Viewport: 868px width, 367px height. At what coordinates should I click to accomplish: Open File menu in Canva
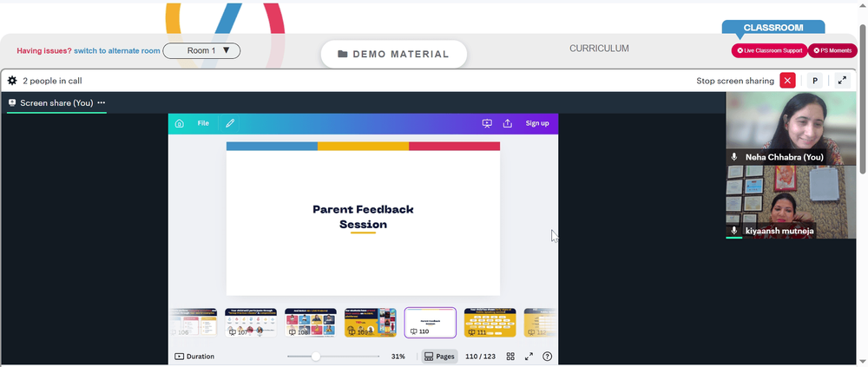tap(203, 123)
